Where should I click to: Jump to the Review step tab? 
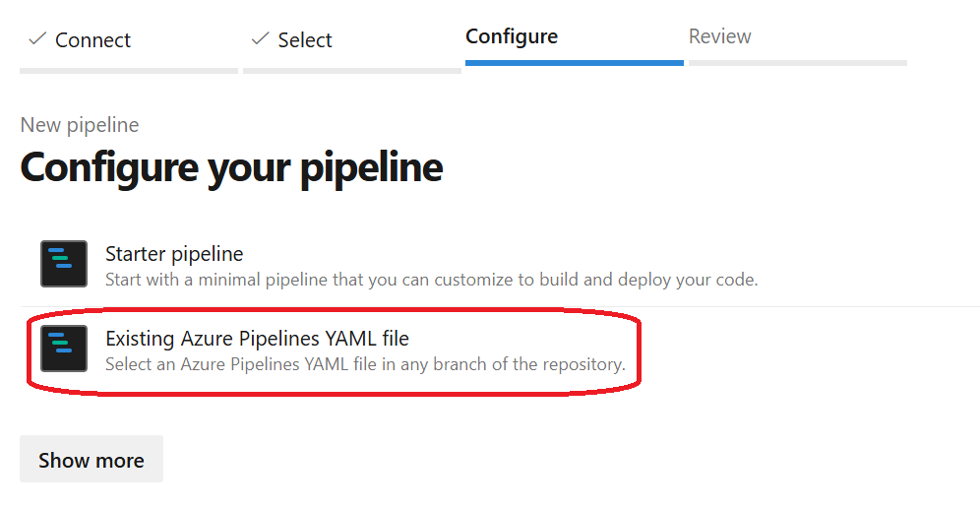[720, 36]
